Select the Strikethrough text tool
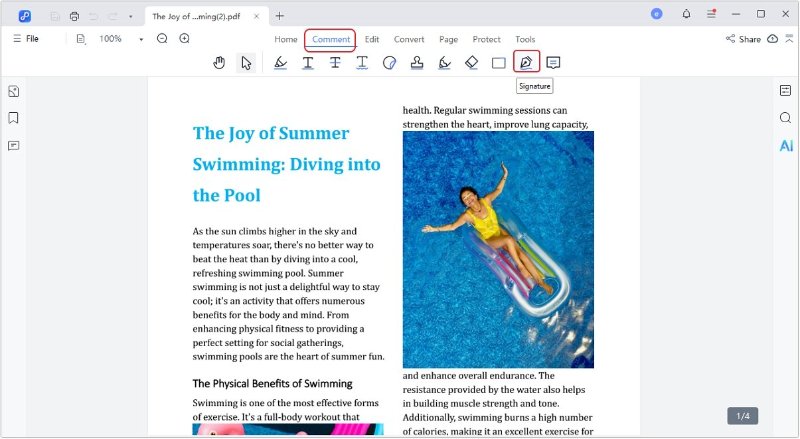Screen dimensions: 800x439 [x=335, y=63]
